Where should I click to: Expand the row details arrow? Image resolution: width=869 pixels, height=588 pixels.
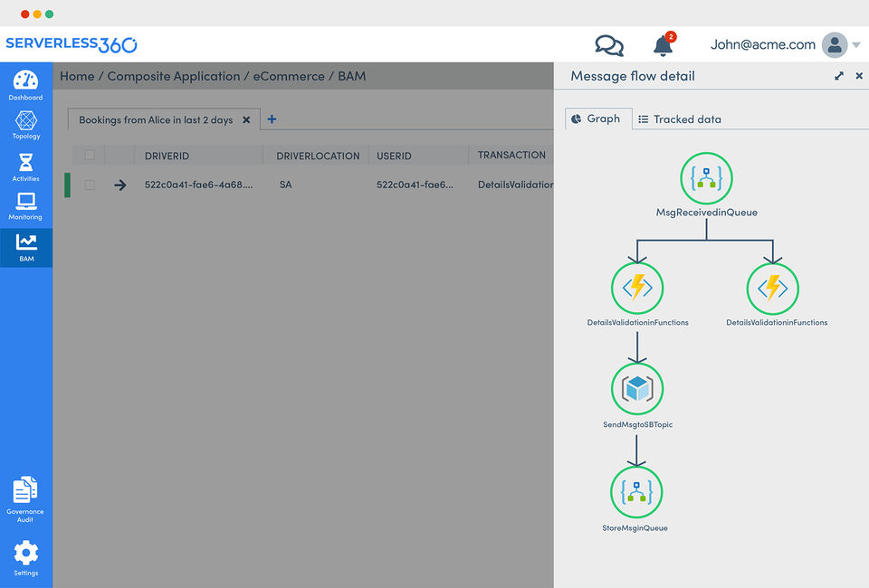tap(120, 185)
